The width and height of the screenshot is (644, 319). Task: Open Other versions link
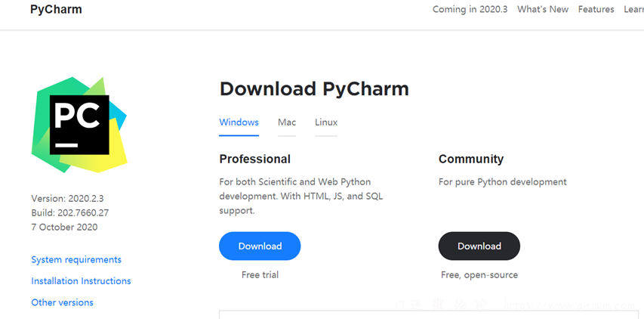63,302
